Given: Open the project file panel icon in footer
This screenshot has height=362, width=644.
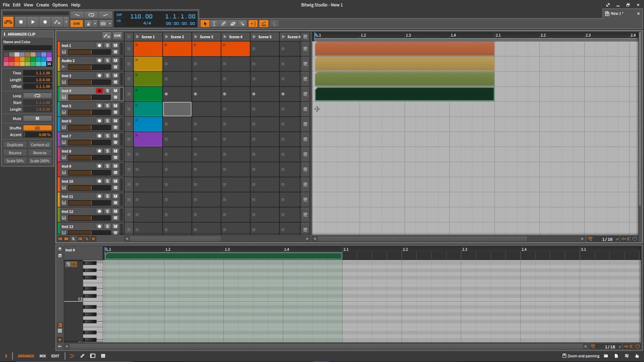Looking at the screenshot, I should [616, 356].
